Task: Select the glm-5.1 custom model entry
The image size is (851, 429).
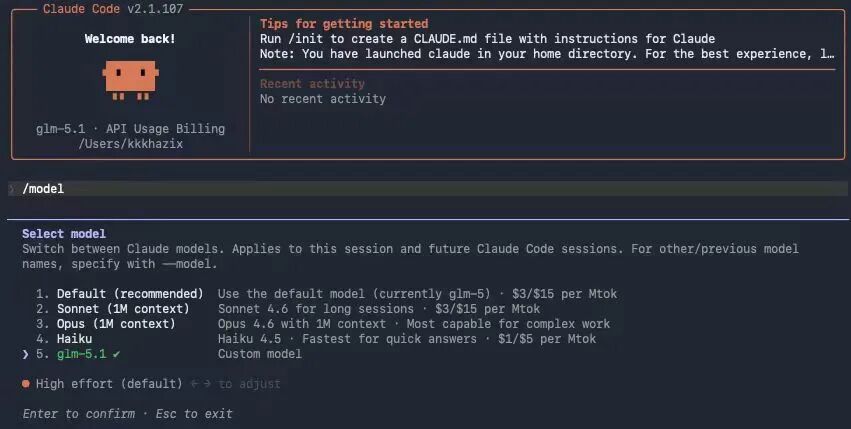Action: coord(82,354)
